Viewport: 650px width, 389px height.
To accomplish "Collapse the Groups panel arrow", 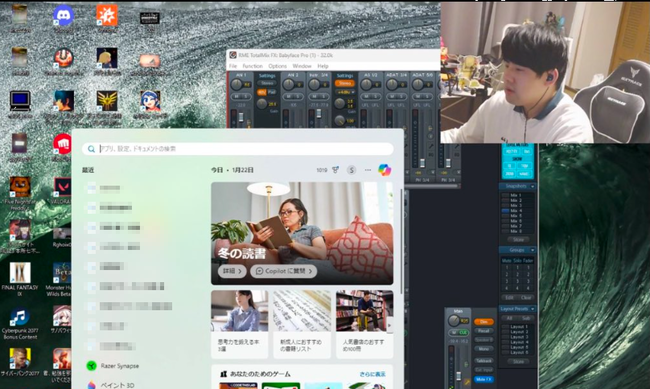I will coord(533,250).
